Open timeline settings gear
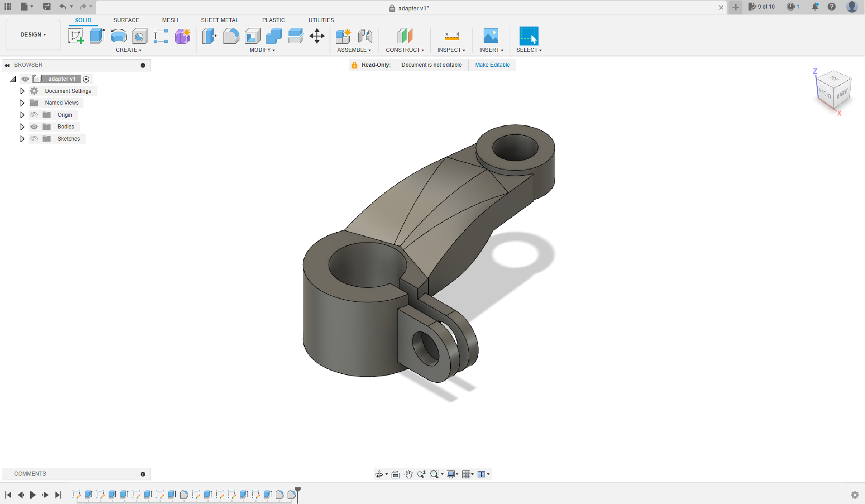This screenshot has height=504, width=865. (x=855, y=495)
